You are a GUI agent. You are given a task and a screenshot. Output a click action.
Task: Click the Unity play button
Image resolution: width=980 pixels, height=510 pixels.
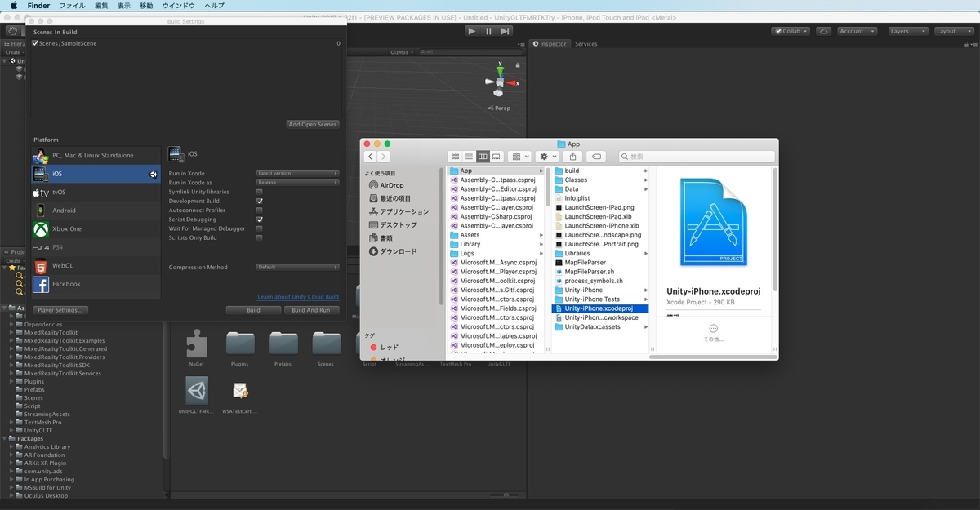coord(472,31)
